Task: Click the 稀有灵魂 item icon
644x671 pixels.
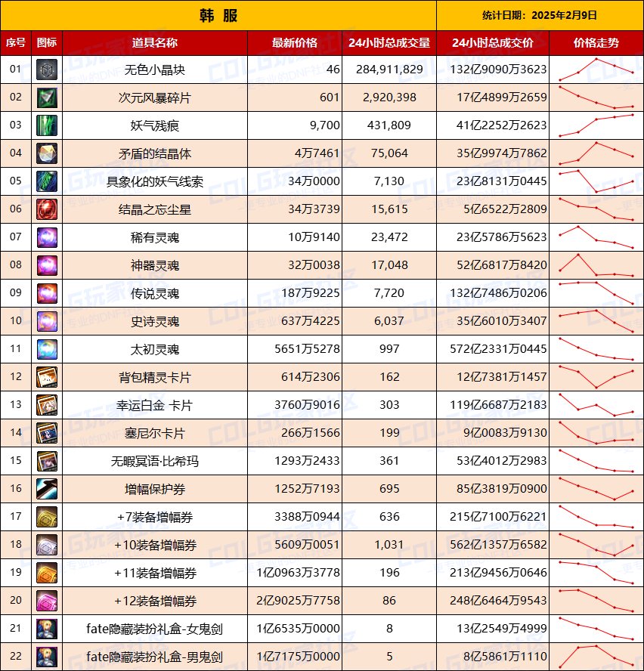Action: tap(47, 237)
